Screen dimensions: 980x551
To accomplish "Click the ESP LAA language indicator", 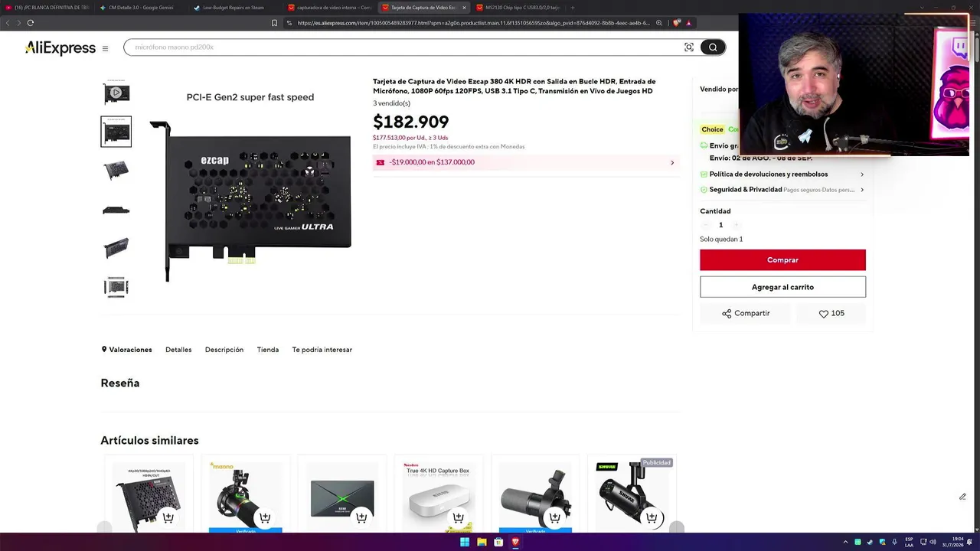I will point(909,542).
